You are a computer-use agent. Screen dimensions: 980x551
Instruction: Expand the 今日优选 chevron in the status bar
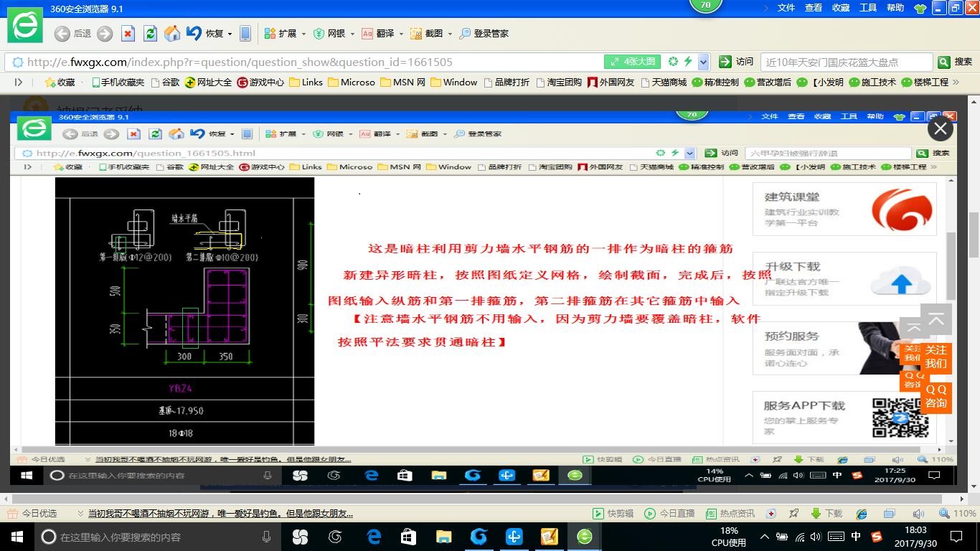(x=80, y=514)
